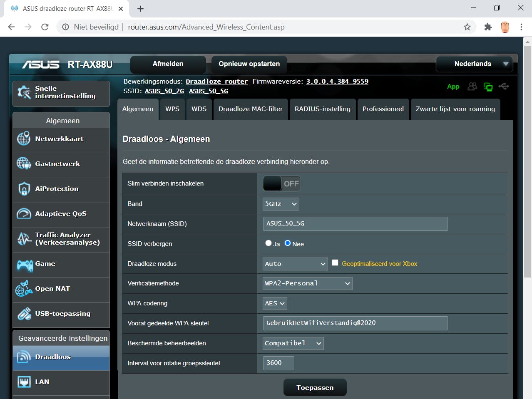Viewport: 532px width, 399px height.
Task: Open the WPA-codering dropdown
Action: point(275,303)
